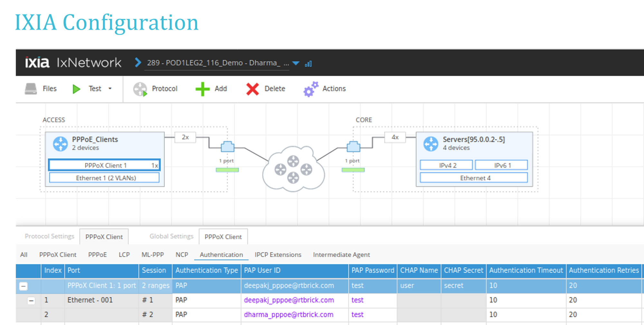644x325 pixels.
Task: Select the Ethernet 1 (2 VLANs) box
Action: click(104, 178)
